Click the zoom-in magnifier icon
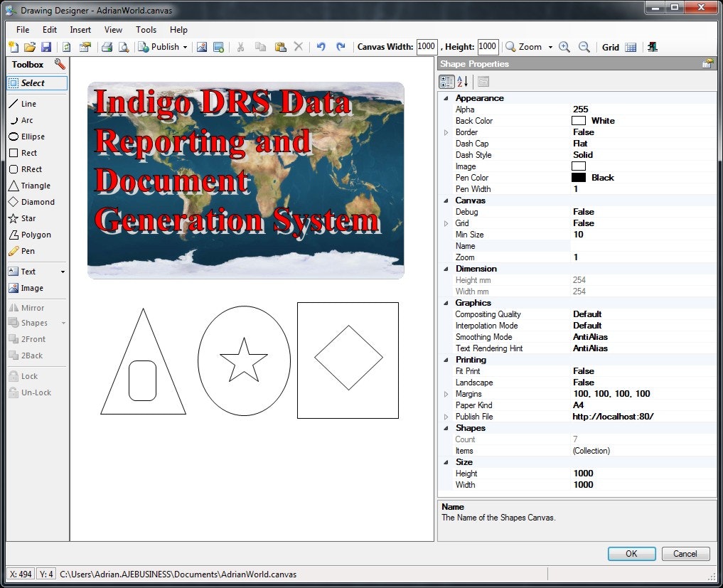The height and width of the screenshot is (588, 723). [564, 47]
